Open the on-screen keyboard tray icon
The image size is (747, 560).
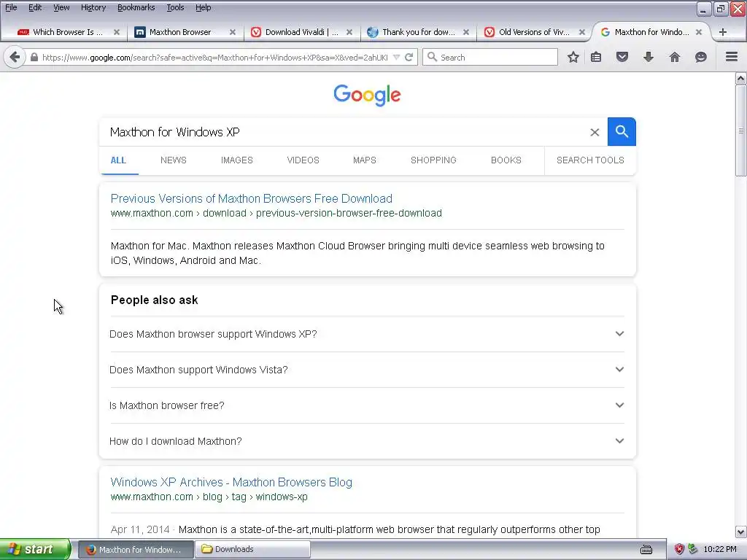tap(646, 550)
